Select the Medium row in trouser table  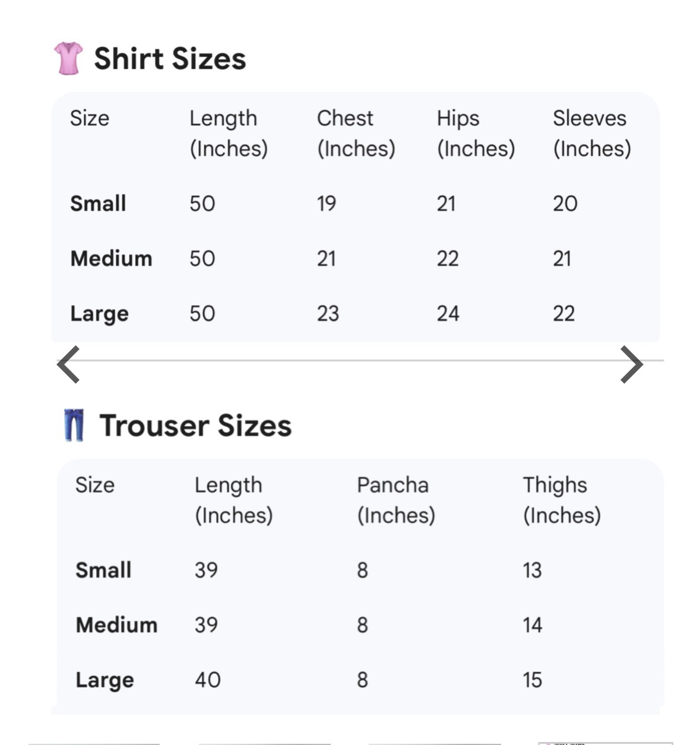click(x=116, y=625)
